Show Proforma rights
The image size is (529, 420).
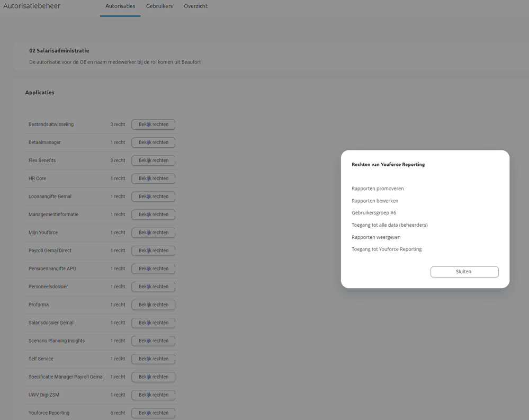tap(153, 305)
